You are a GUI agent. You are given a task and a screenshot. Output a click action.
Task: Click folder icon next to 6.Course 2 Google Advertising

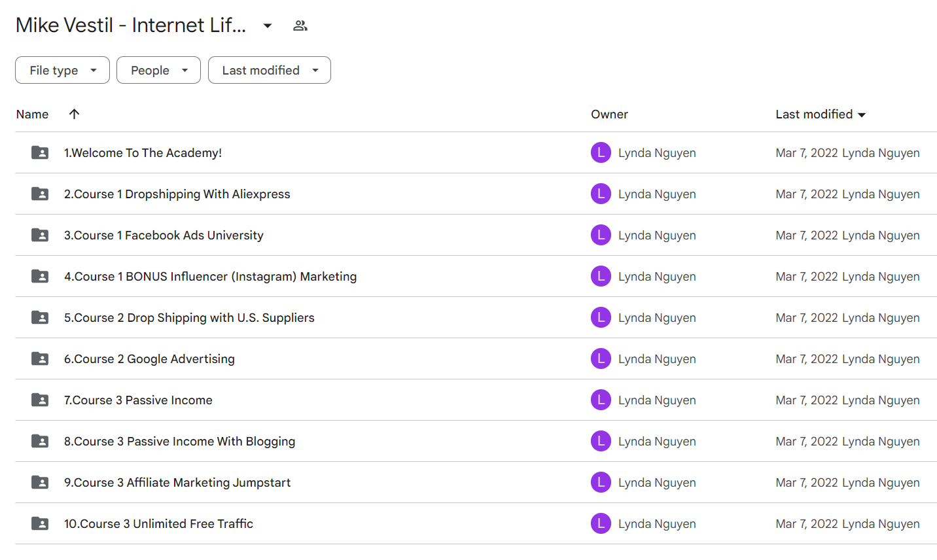click(40, 359)
